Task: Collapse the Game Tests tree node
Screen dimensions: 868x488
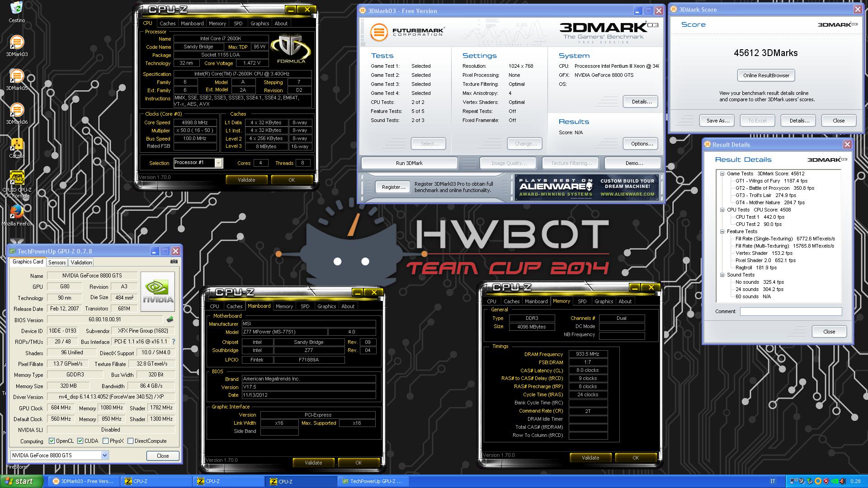Action: tap(722, 174)
